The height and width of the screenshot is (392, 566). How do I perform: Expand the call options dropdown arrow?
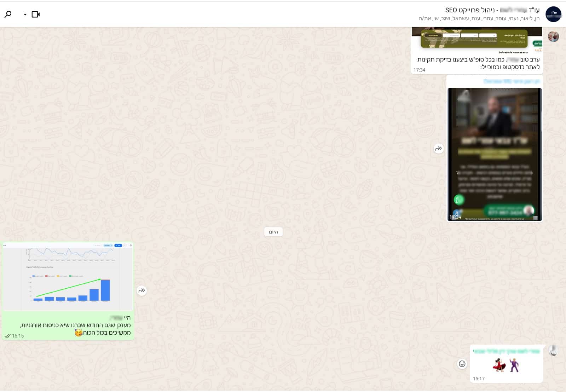pos(25,15)
